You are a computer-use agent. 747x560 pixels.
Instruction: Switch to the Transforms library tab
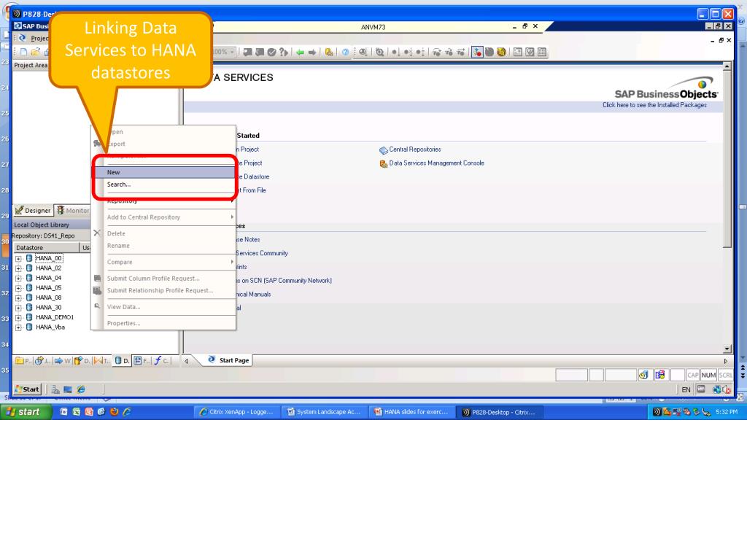102,360
